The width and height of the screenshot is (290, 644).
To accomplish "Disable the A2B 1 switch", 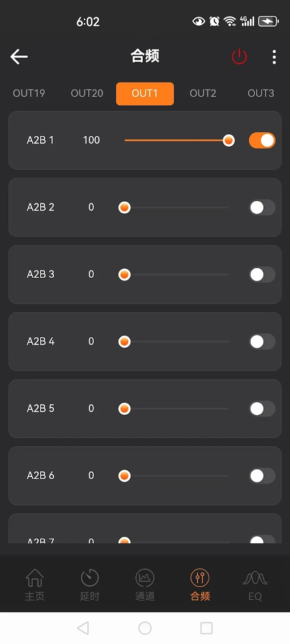I will coord(262,140).
